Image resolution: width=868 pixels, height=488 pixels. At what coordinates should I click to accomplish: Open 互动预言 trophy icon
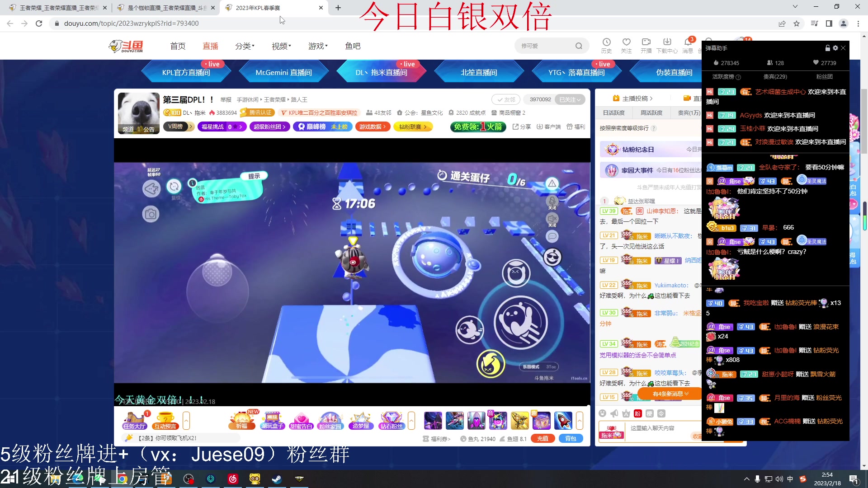click(165, 421)
